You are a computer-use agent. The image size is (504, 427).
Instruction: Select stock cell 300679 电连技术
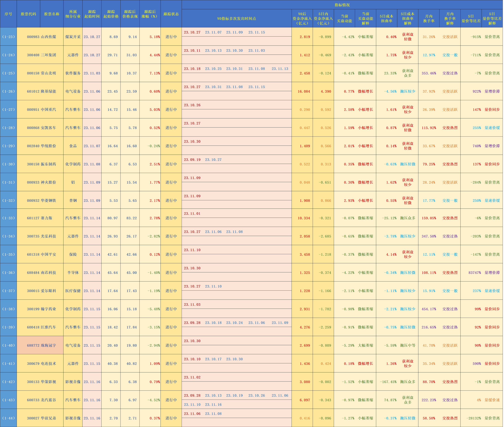(40, 363)
